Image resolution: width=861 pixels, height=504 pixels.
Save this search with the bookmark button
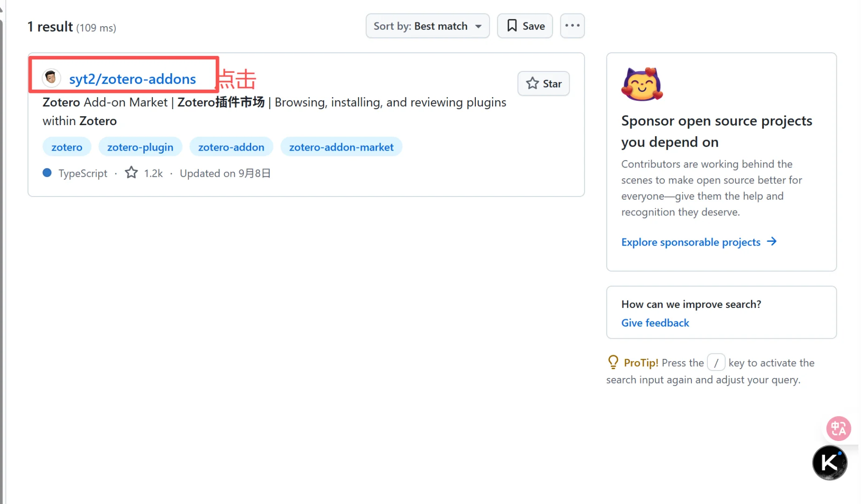pos(525,26)
